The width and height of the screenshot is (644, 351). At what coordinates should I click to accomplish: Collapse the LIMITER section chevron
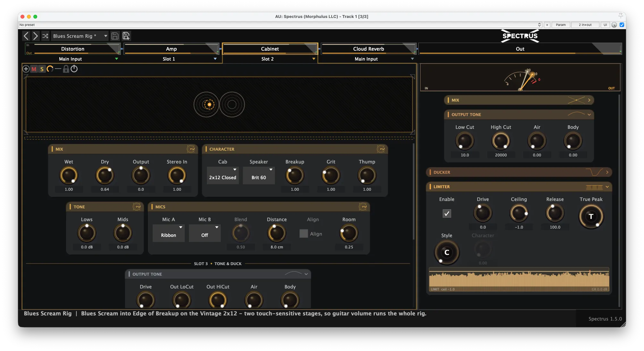point(607,187)
